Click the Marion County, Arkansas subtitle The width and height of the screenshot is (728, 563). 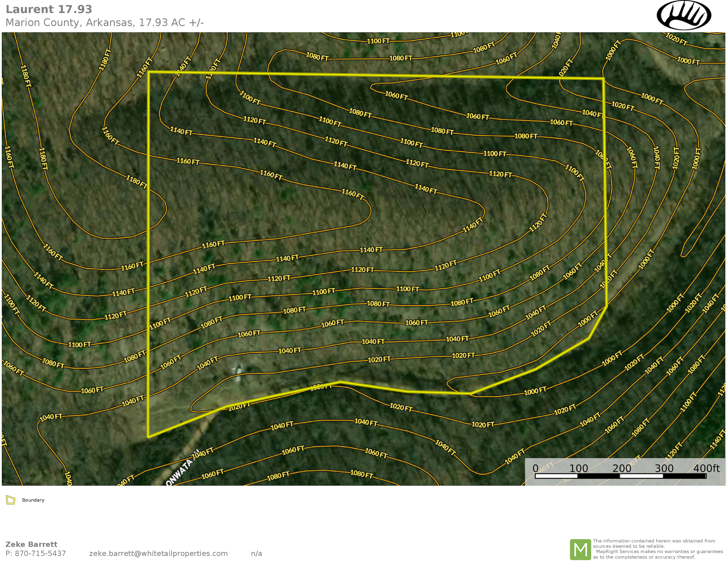[x=105, y=23]
